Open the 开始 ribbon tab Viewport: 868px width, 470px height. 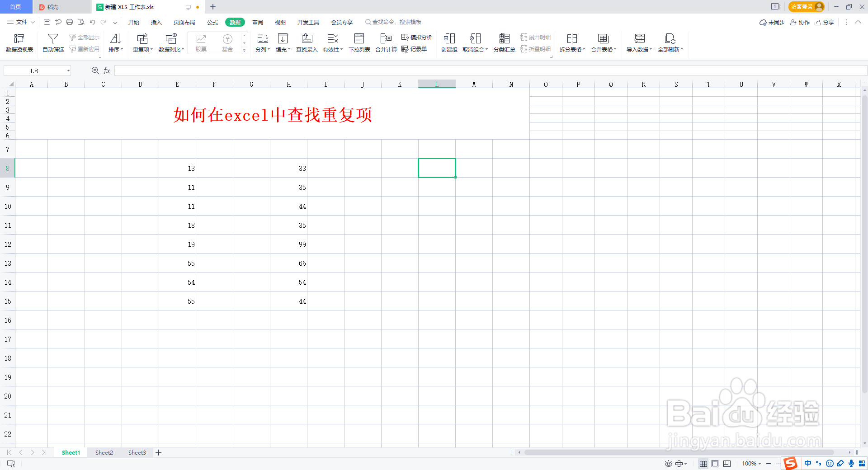pos(134,22)
